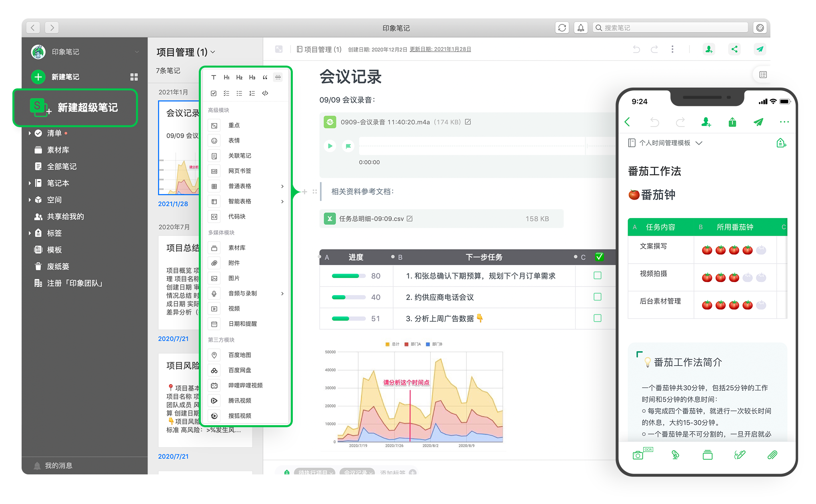Click the progress bar showing 40
Screen dimensions: 816x504
click(348, 297)
